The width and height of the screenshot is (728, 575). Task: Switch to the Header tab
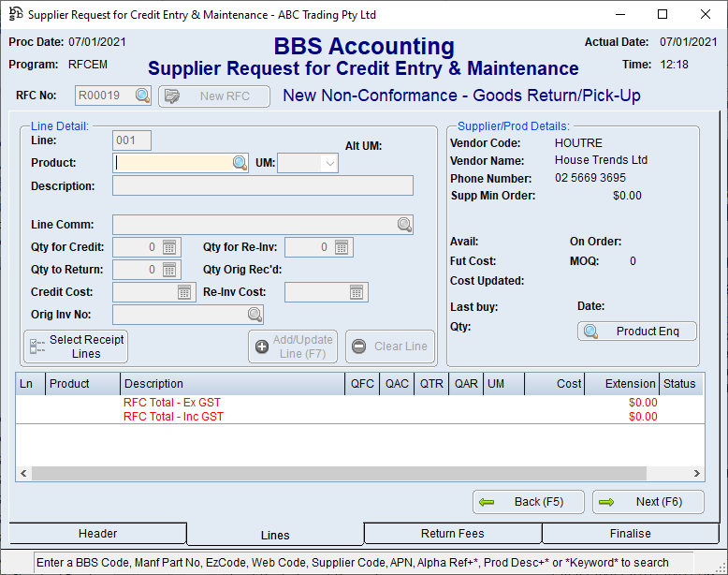pyautogui.click(x=98, y=534)
